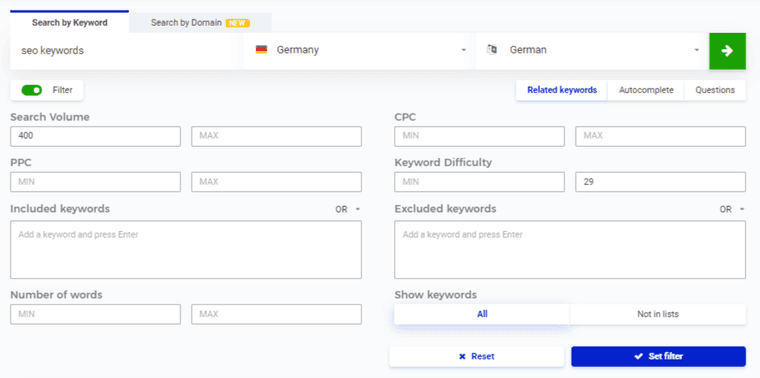Click the Keyword Difficulty MIN field
Image resolution: width=760 pixels, height=378 pixels.
click(479, 182)
